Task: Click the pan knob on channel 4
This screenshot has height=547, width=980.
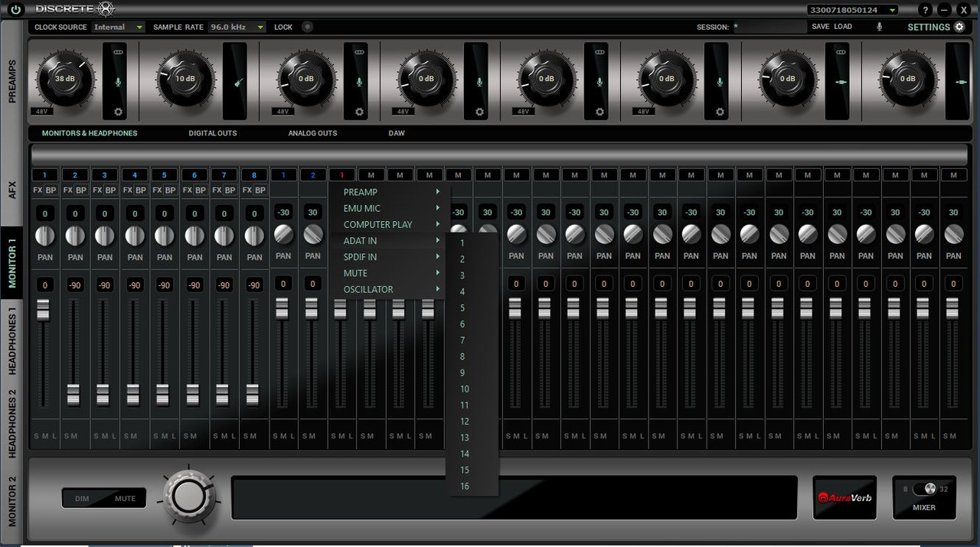Action: pyautogui.click(x=135, y=236)
